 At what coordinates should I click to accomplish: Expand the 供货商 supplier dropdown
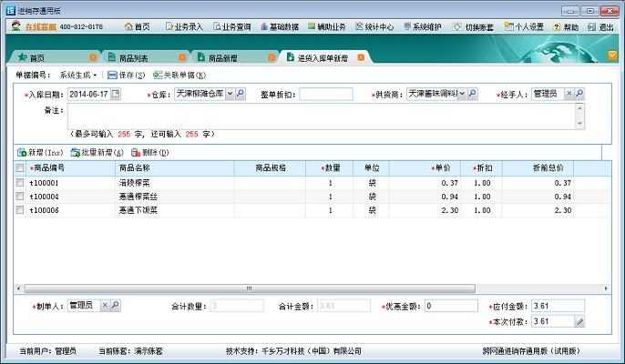(x=461, y=94)
